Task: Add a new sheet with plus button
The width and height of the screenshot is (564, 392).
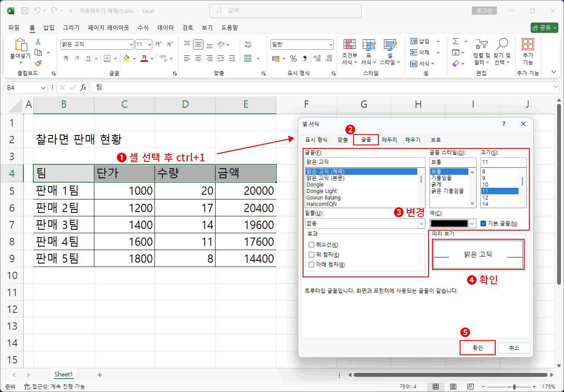Action: pyautogui.click(x=100, y=375)
